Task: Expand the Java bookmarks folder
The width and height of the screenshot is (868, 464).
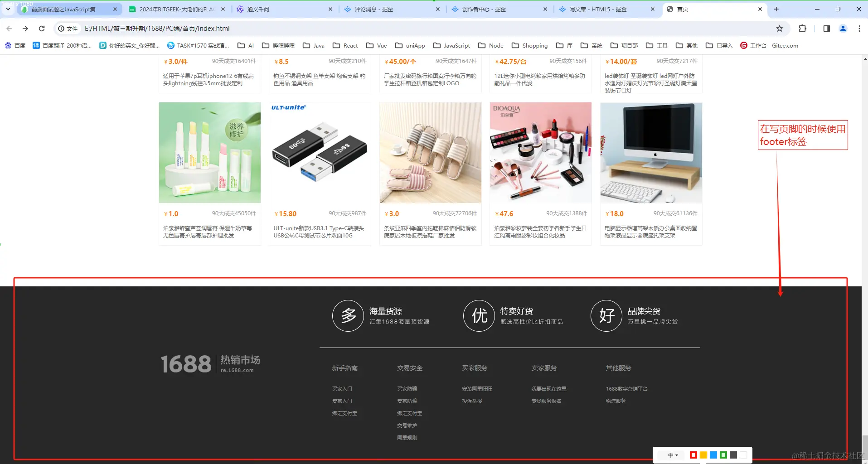Action: (314, 45)
